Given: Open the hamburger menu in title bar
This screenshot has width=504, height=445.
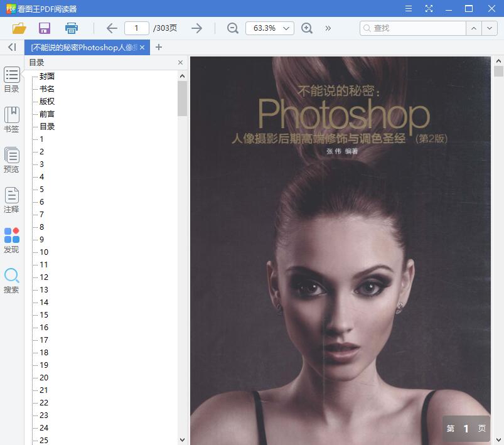Looking at the screenshot, I should click(409, 8).
